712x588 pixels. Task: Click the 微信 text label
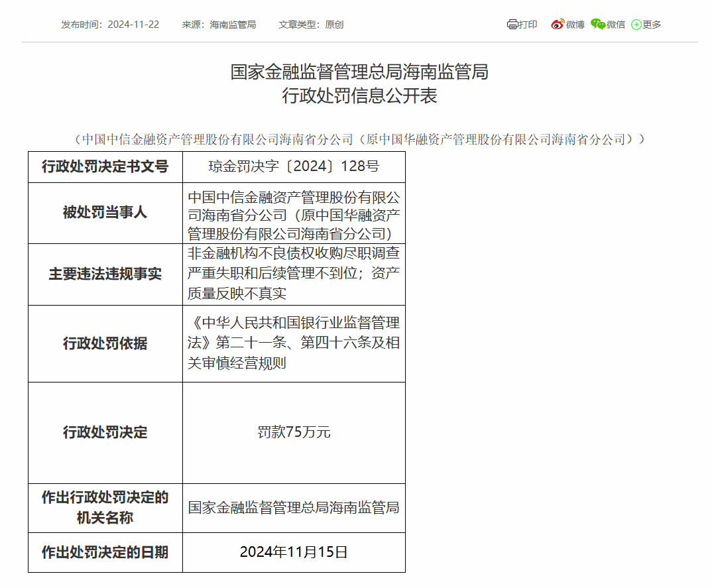click(x=616, y=25)
